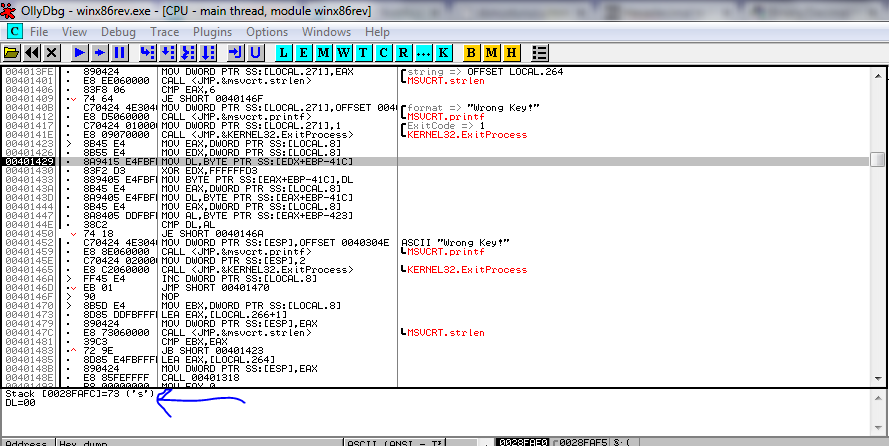Image resolution: width=889 pixels, height=446 pixels.
Task: Select the CALL 00401318 instruction
Action: [200, 377]
